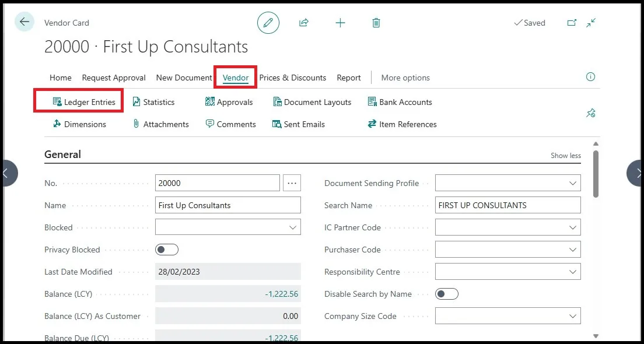Viewport: 644px width, 344px height.
Task: Expand Company Size Code dropdown
Action: 573,316
